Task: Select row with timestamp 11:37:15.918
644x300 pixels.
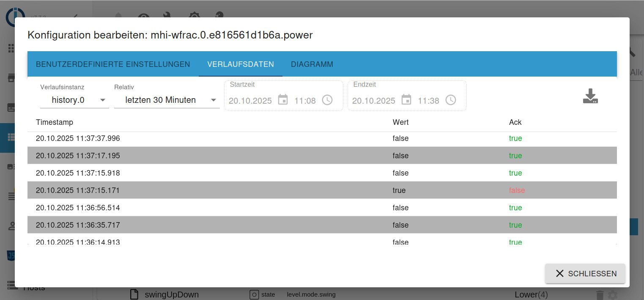Action: 322,173
